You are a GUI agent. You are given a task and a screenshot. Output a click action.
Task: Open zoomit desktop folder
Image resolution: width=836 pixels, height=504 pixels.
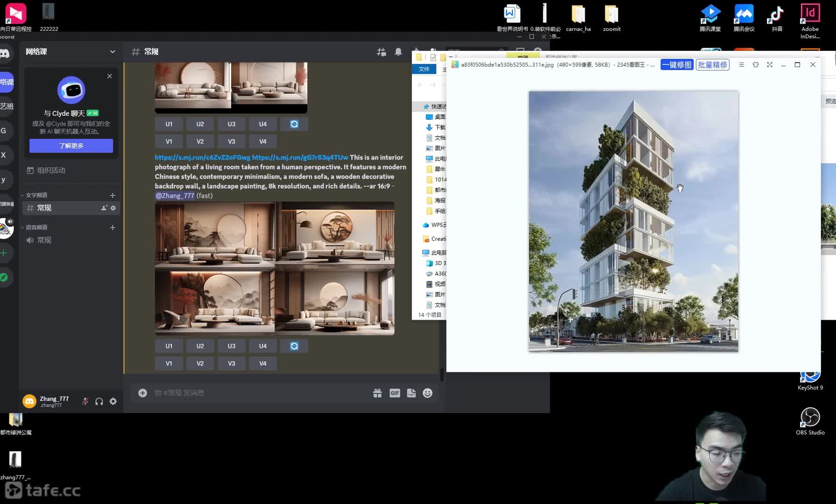click(611, 18)
